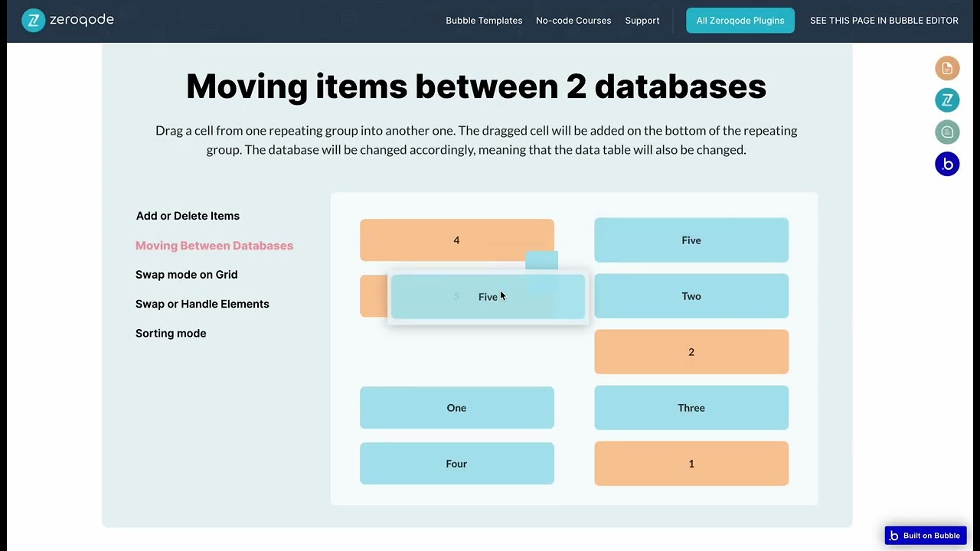Click the orange cell labeled 1

point(691,464)
